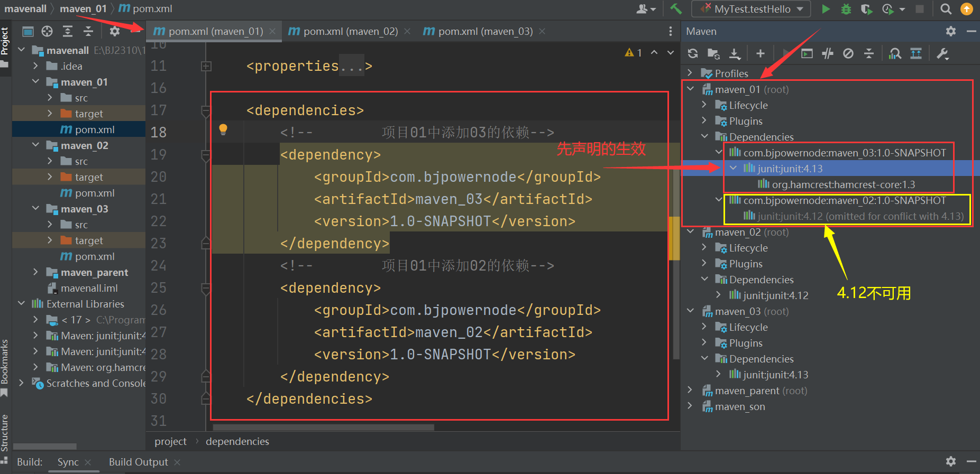Select org.hamcrest:hamcrest-core:1.3 dependency node

pyautogui.click(x=836, y=184)
